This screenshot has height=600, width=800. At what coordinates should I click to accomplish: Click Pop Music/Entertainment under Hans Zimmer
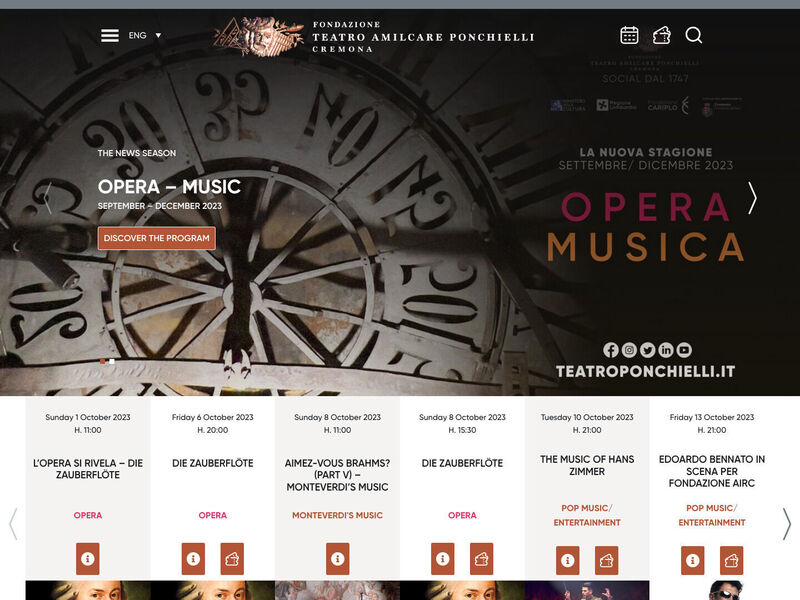pos(587,515)
